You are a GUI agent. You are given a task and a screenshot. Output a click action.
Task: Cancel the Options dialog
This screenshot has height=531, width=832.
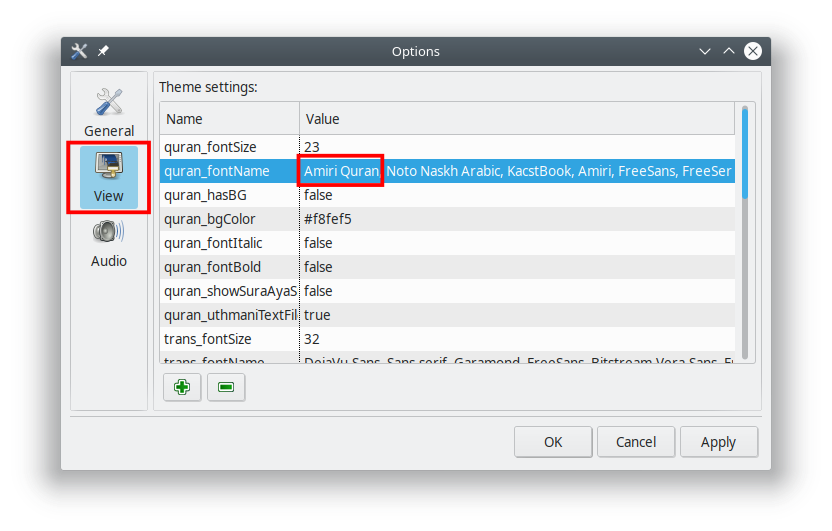click(636, 442)
